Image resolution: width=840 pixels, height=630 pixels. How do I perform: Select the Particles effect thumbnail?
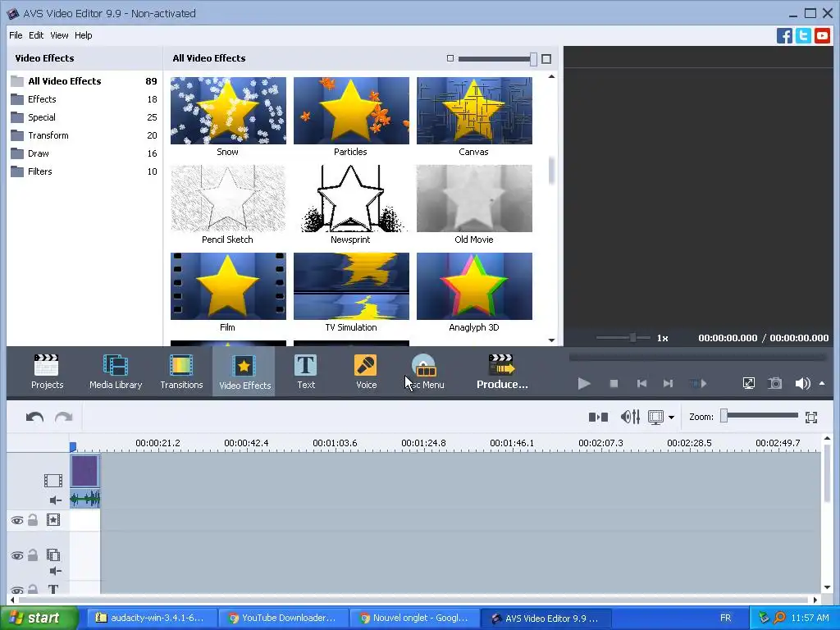[351, 111]
